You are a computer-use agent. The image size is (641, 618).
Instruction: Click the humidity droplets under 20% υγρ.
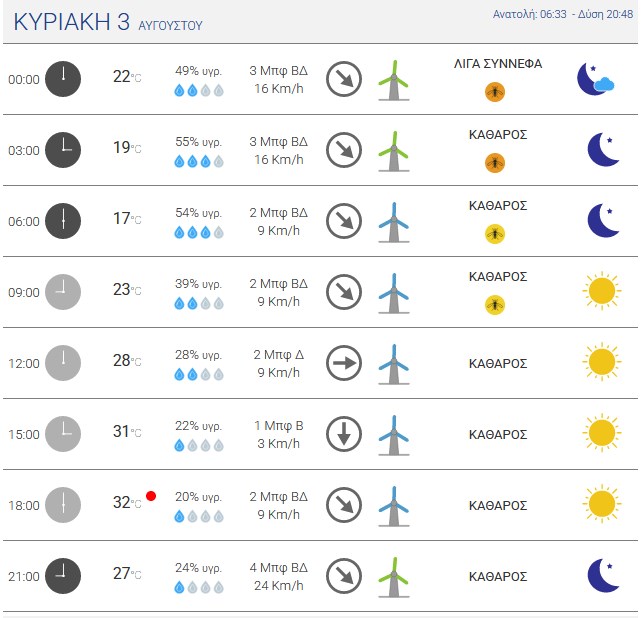coord(199,517)
